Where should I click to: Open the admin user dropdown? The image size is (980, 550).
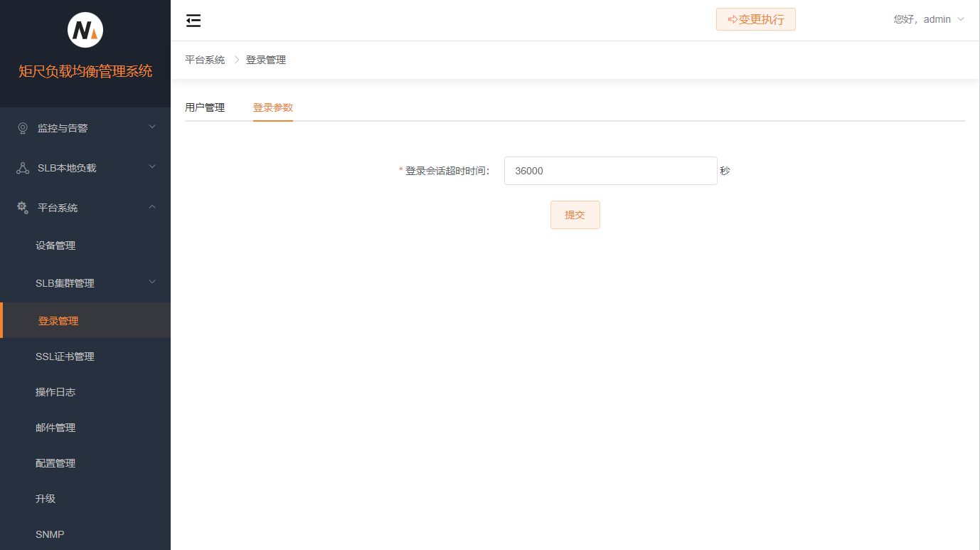click(928, 18)
